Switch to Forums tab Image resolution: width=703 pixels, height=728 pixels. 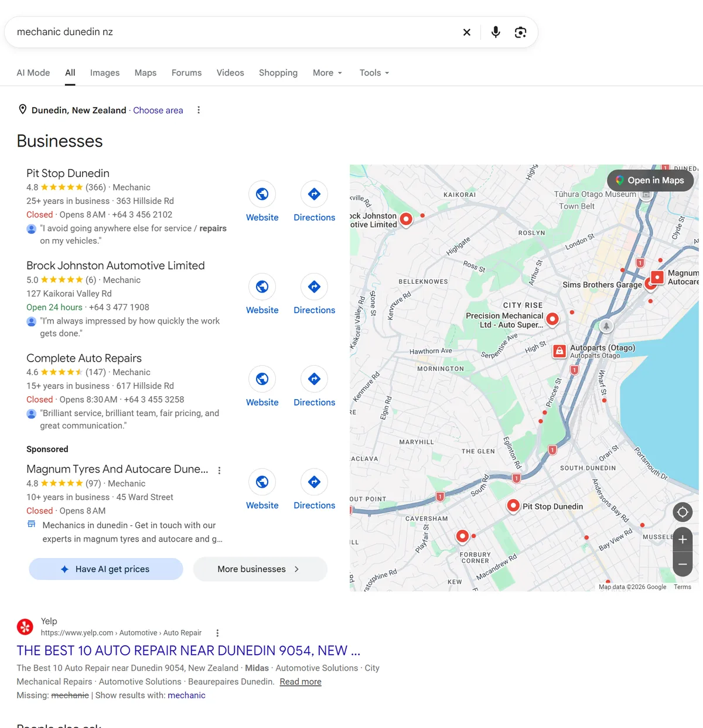[186, 73]
